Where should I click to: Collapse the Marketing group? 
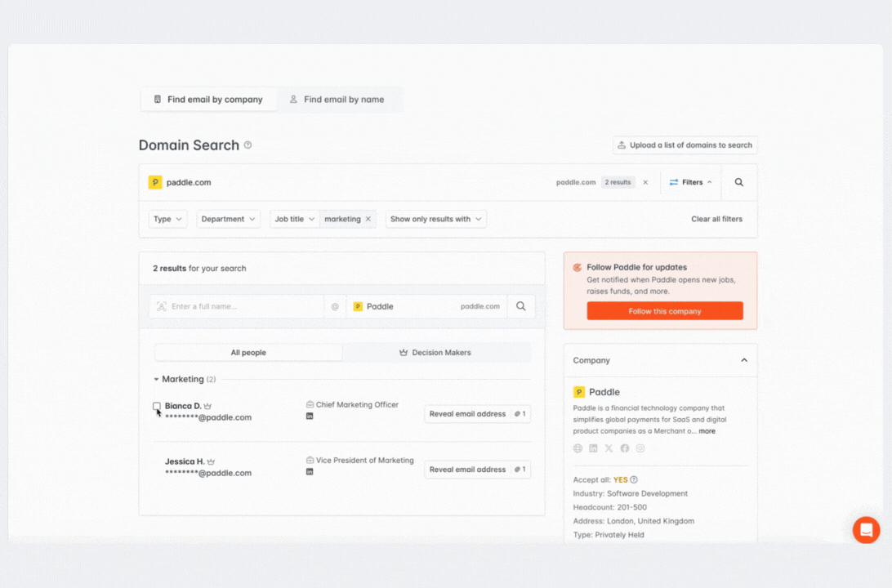click(x=157, y=379)
